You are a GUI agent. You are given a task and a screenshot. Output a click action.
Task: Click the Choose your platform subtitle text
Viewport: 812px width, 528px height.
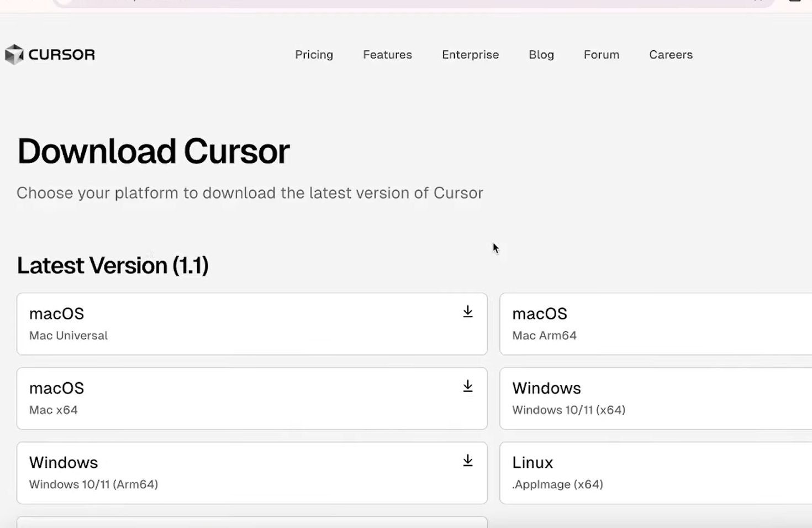250,193
